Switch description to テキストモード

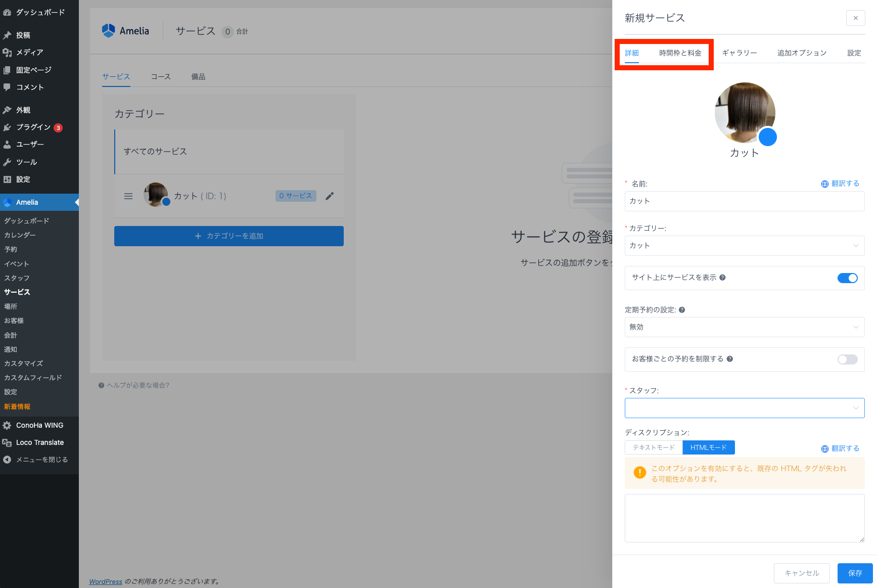pos(654,447)
